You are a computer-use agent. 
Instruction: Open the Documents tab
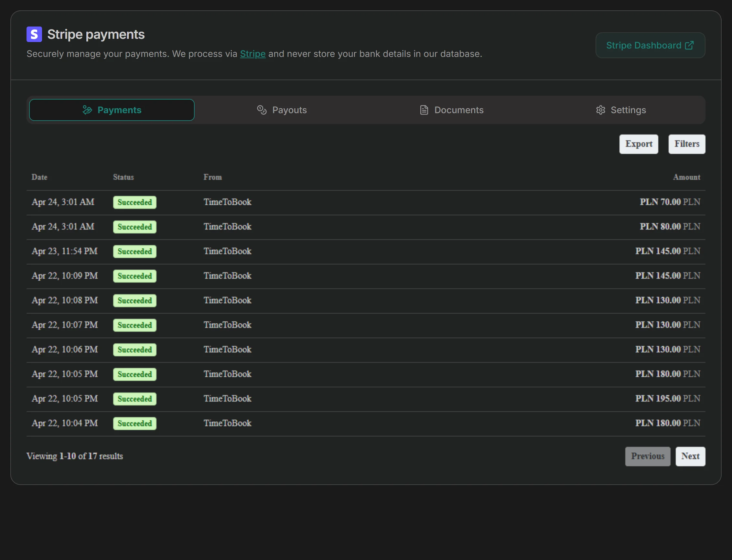tap(452, 110)
